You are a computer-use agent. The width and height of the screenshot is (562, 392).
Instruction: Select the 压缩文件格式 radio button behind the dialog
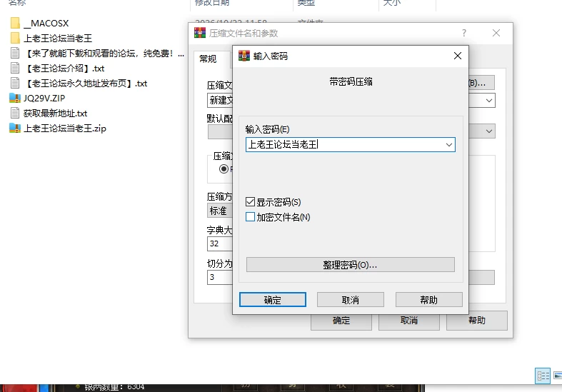tap(224, 169)
